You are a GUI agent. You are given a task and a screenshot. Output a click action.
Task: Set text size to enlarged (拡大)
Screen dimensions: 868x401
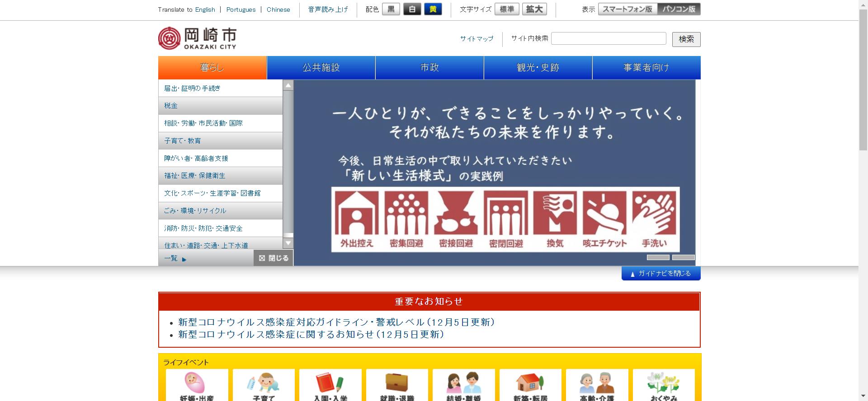(534, 9)
